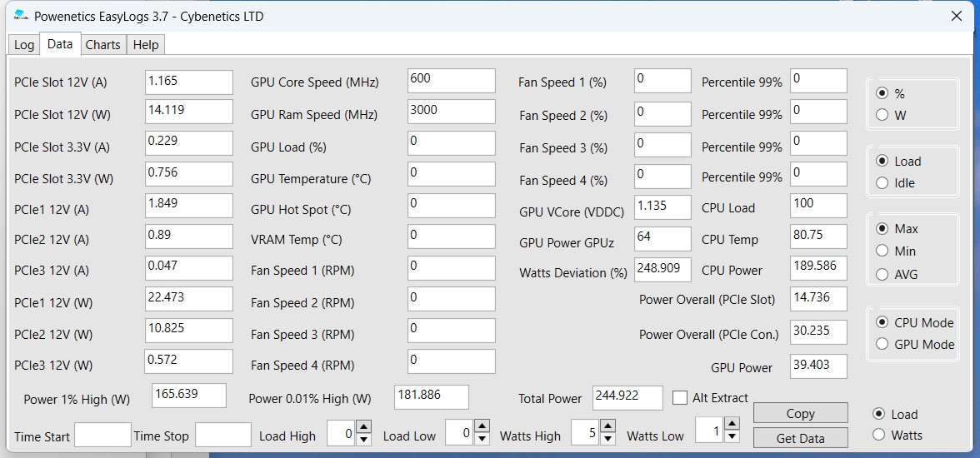Open the Charts tab
Image resolution: width=980 pixels, height=458 pixels.
[102, 45]
